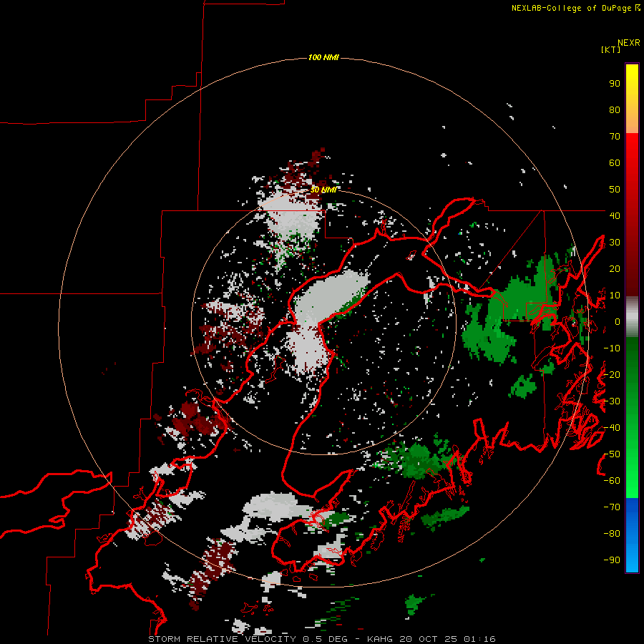Click the 100 NMI range ring label
Image resolution: width=644 pixels, height=644 pixels.
point(323,57)
